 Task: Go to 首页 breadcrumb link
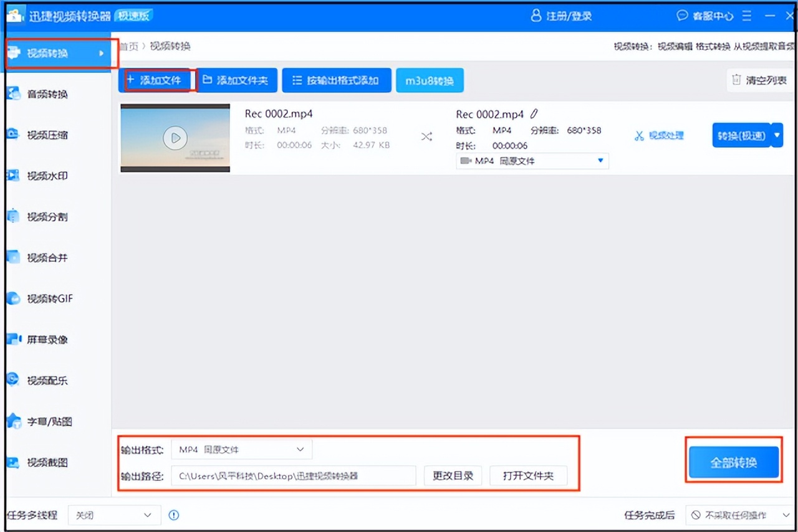(128, 46)
